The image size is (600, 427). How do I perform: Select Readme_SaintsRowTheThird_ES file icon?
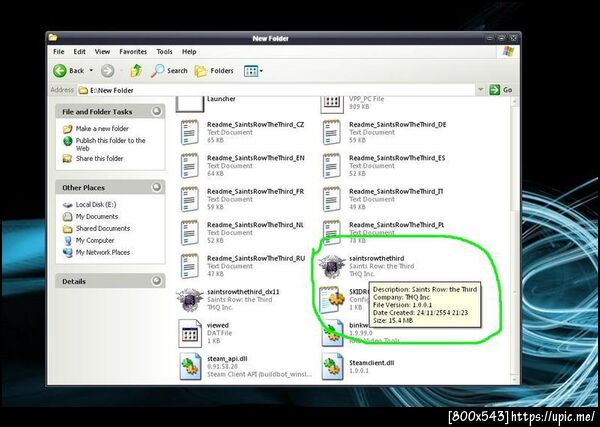point(332,165)
